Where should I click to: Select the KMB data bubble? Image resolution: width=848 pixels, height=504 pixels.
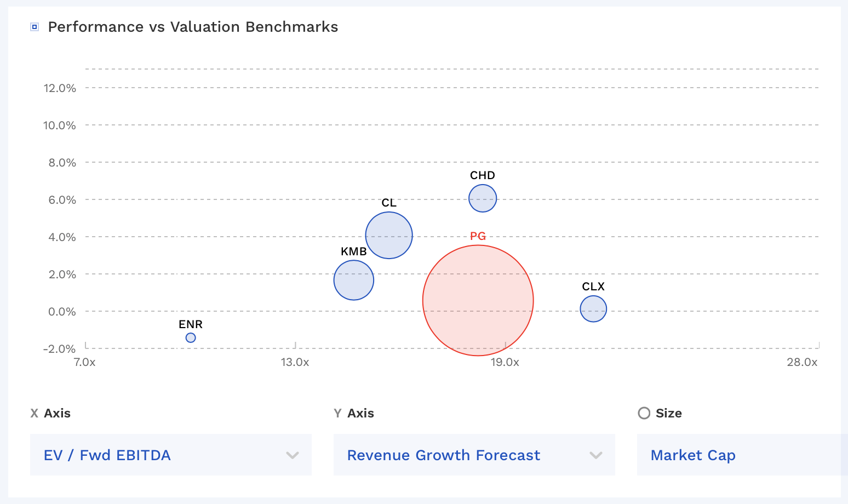click(x=353, y=280)
